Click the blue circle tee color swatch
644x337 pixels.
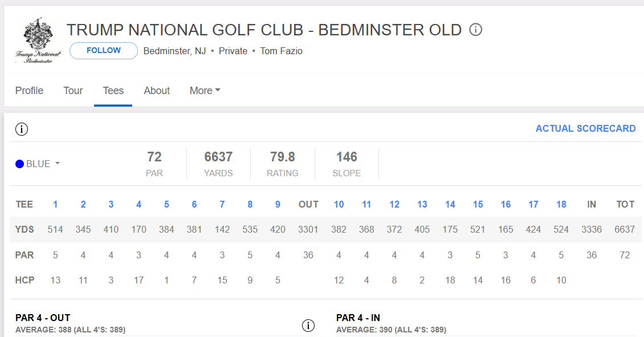point(20,164)
